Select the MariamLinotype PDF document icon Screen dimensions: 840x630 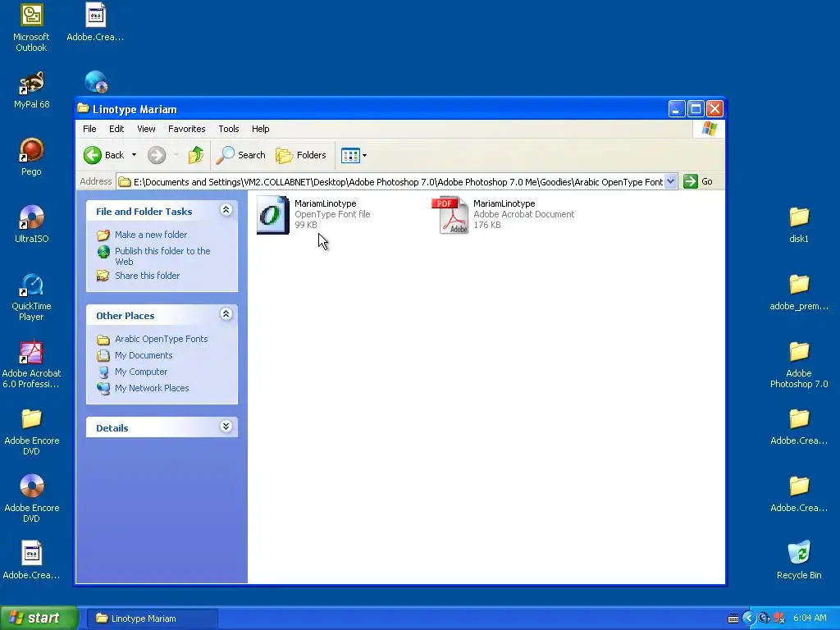click(450, 215)
